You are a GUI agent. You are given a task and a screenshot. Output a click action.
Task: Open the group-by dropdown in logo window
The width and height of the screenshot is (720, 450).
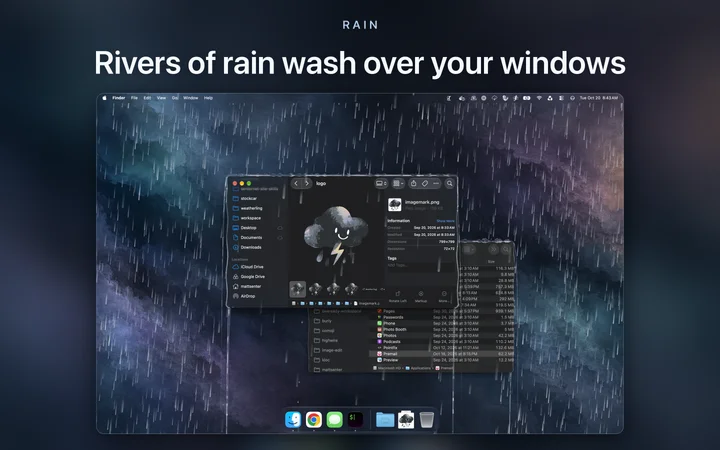[x=398, y=183]
